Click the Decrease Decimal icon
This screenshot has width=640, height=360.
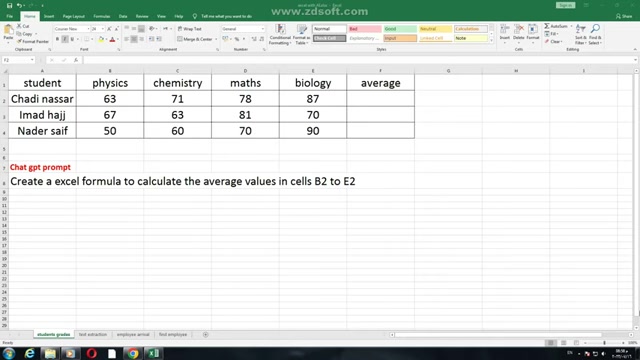click(x=261, y=39)
